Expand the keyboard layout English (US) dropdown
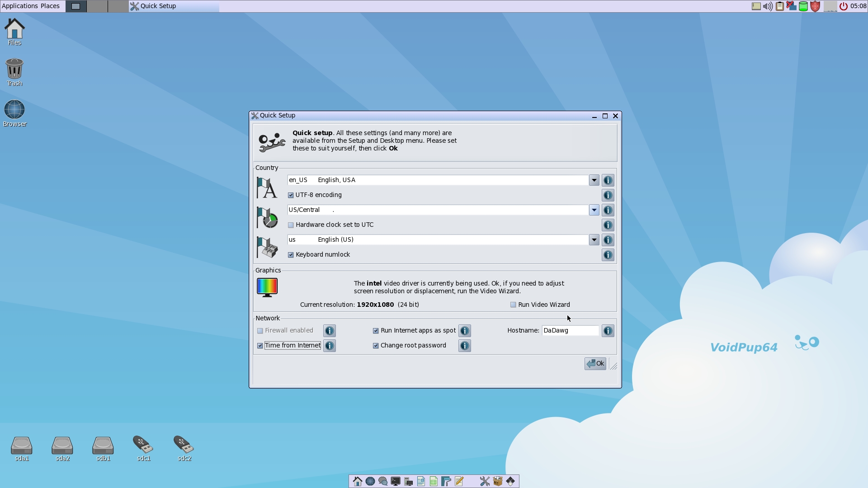This screenshot has height=488, width=868. (x=594, y=240)
